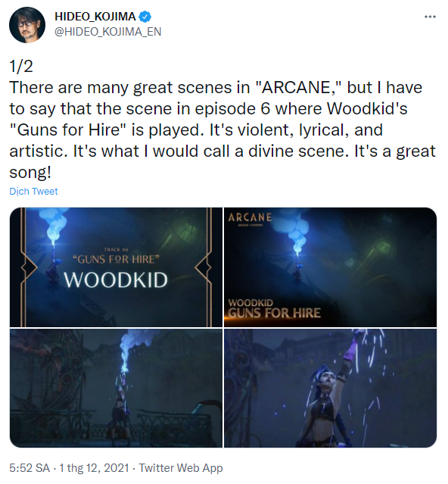Click the 1/2 thread marker text
Screen dimensions: 448x484
pyautogui.click(x=21, y=66)
